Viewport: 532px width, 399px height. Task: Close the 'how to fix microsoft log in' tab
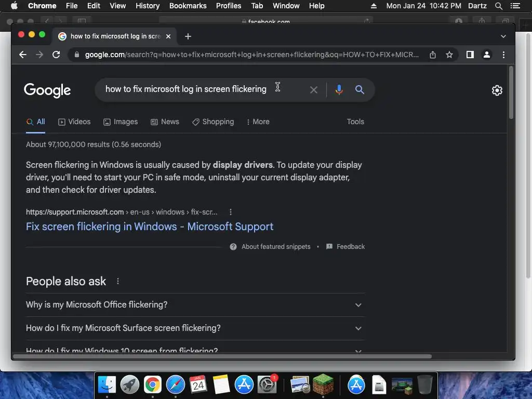tap(168, 36)
